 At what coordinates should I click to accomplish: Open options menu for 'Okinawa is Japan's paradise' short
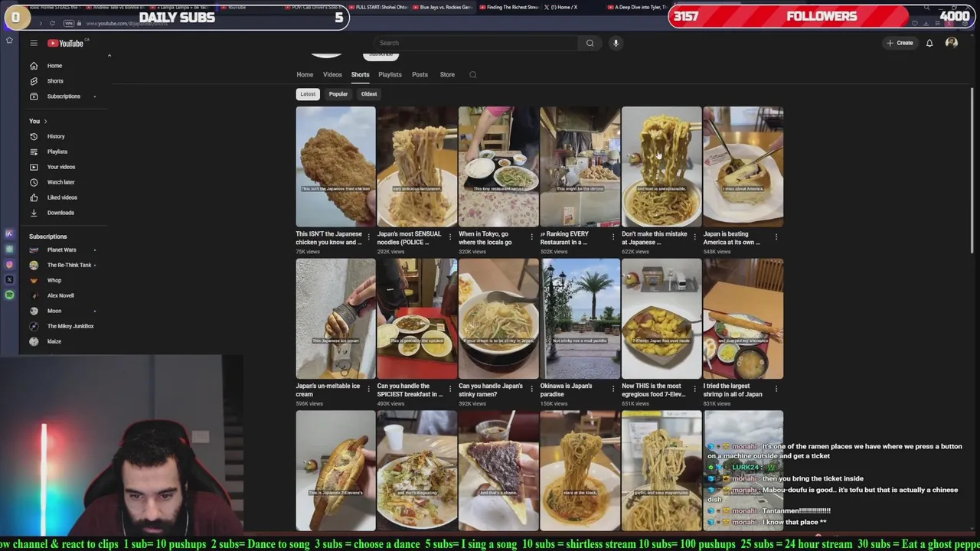pyautogui.click(x=613, y=390)
